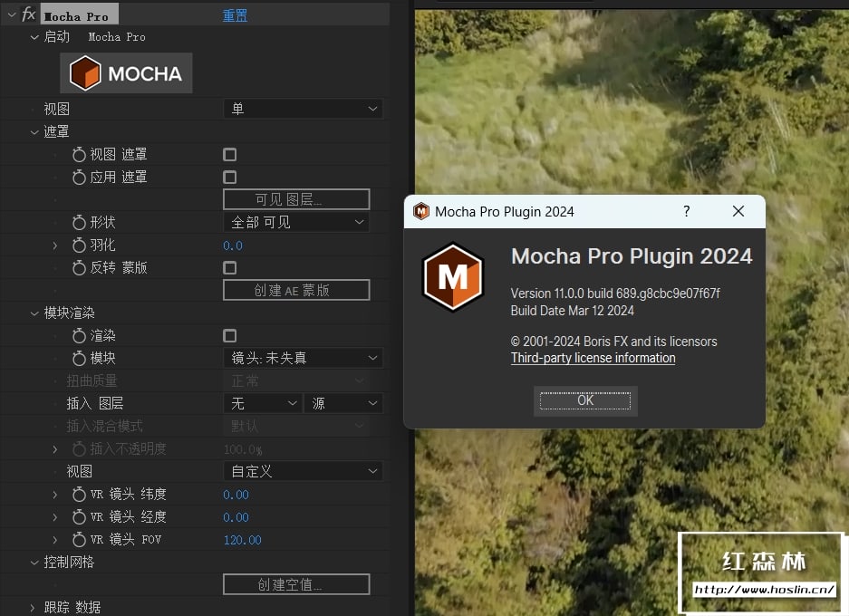This screenshot has width=849, height=616.
Task: Expand the VR 镜头 经度 property
Action: (54, 517)
